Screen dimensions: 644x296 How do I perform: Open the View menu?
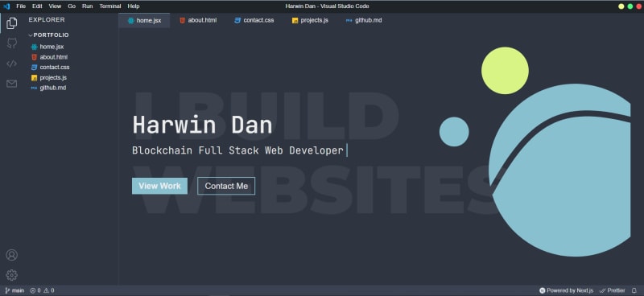(55, 6)
